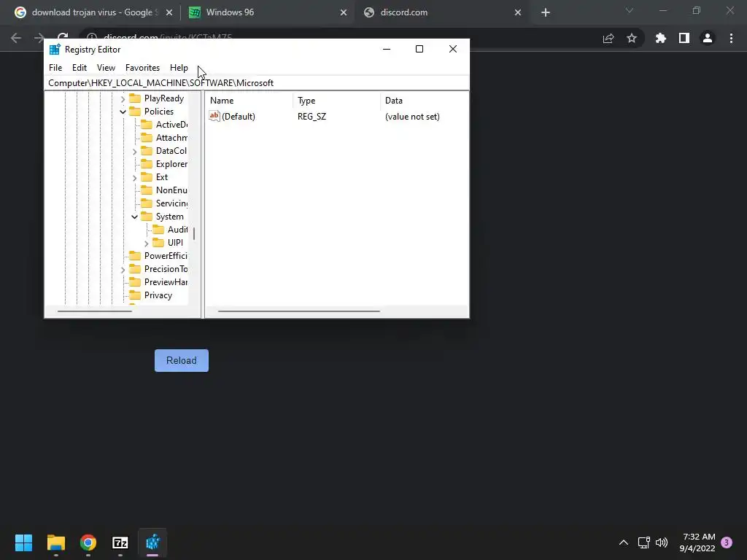Bookmark this page with the star icon
The height and width of the screenshot is (560, 747).
tap(632, 38)
